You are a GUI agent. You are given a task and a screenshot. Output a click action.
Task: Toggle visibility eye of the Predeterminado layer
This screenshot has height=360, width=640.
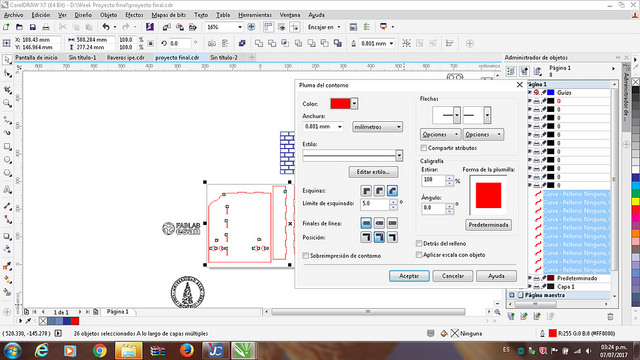pos(530,278)
